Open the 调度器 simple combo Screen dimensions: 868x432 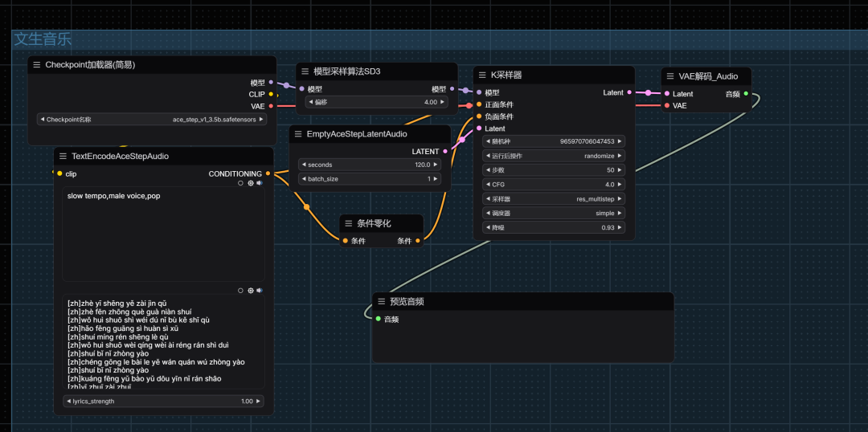click(x=554, y=213)
